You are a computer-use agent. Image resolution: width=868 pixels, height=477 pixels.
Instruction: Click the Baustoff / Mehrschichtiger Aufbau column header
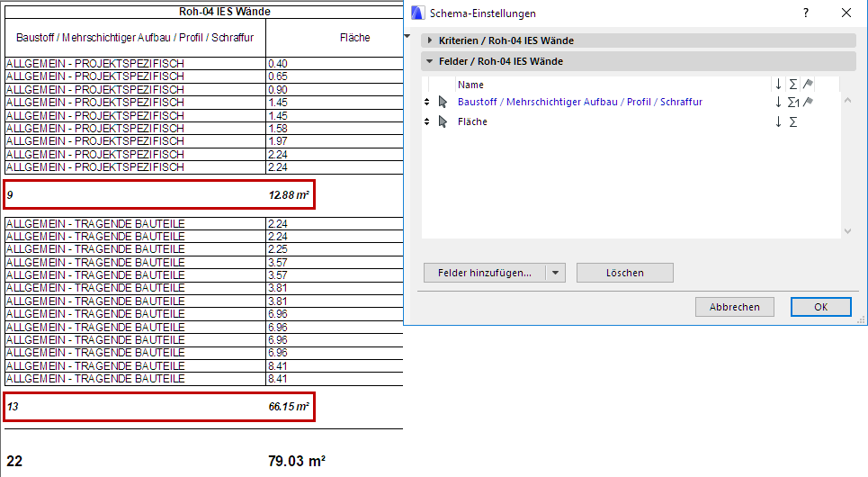135,38
